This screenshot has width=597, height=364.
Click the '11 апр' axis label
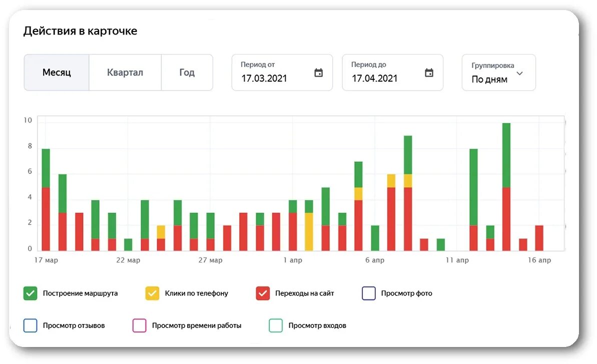click(457, 260)
